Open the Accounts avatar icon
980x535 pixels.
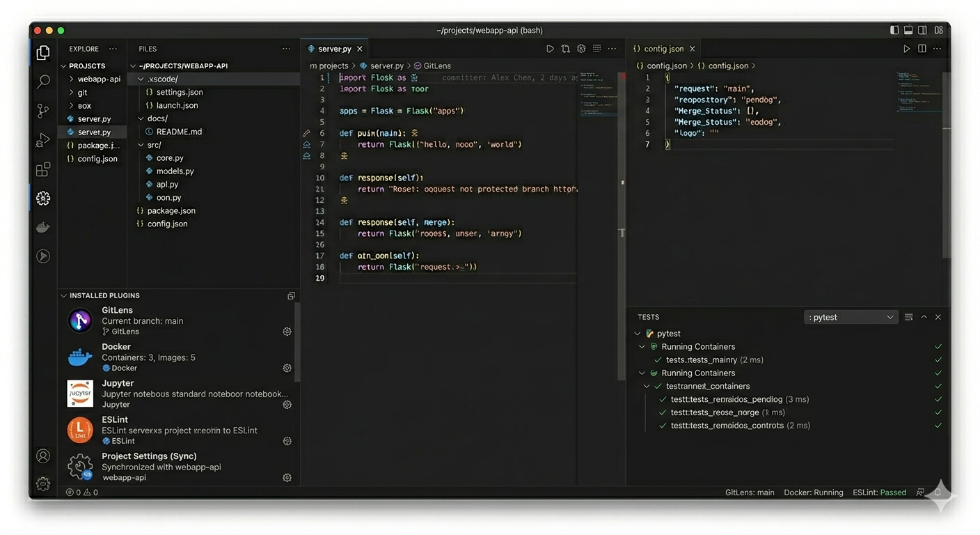(43, 456)
